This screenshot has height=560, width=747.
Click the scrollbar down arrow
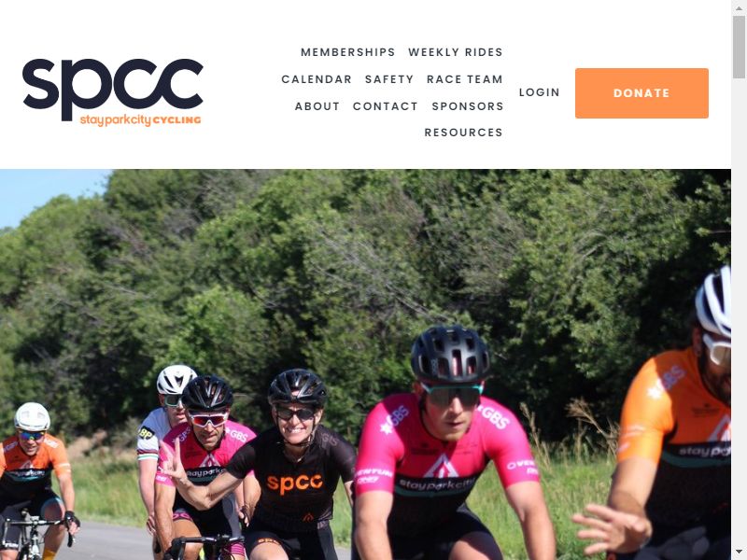[x=739, y=552]
